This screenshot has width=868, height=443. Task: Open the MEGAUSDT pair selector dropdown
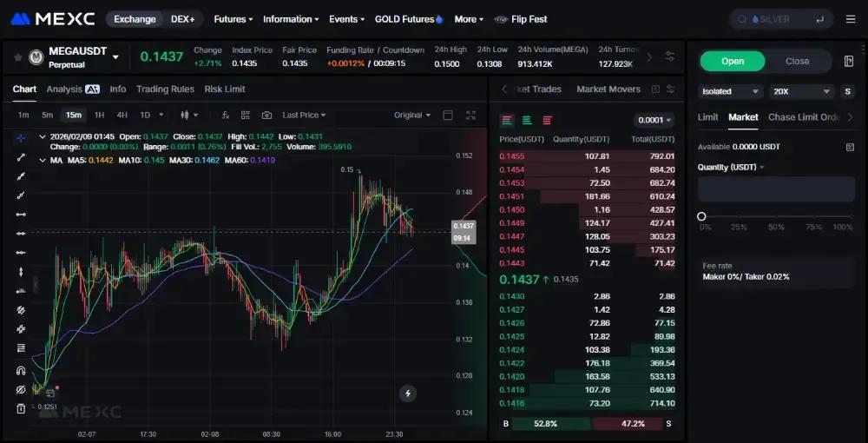pos(115,57)
